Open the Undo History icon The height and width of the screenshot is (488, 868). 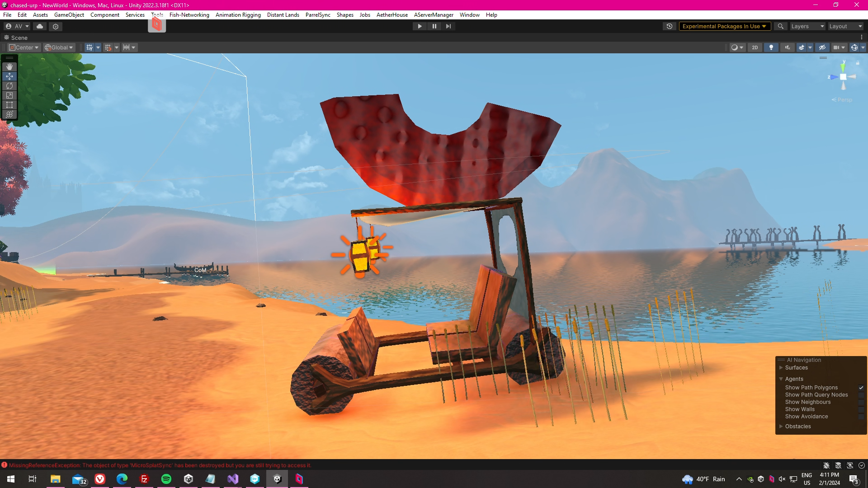670,26
